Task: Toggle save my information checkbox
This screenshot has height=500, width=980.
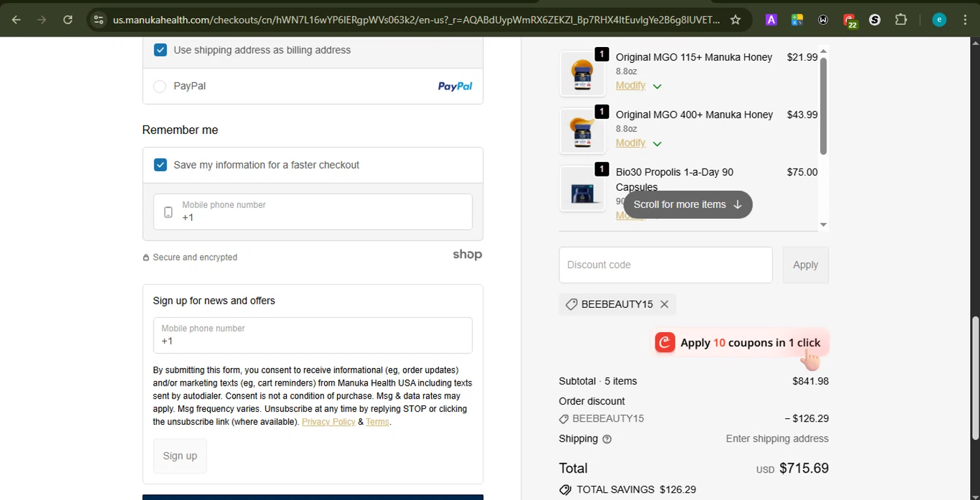Action: pyautogui.click(x=160, y=165)
